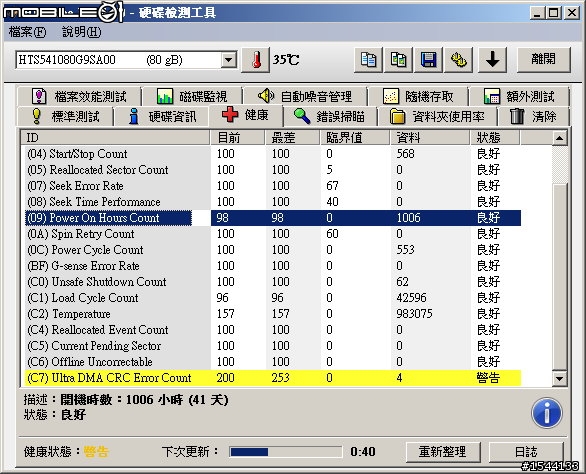Click the 35℃ temperature reading
Image resolution: width=586 pixels, height=474 pixels.
click(286, 60)
